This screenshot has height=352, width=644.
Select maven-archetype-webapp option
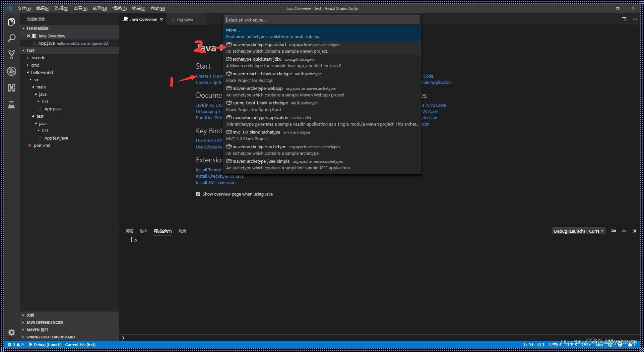[322, 91]
